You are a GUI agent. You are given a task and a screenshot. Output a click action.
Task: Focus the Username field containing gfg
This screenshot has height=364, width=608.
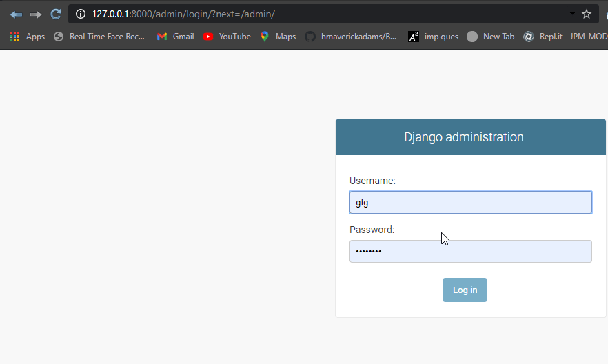point(470,203)
